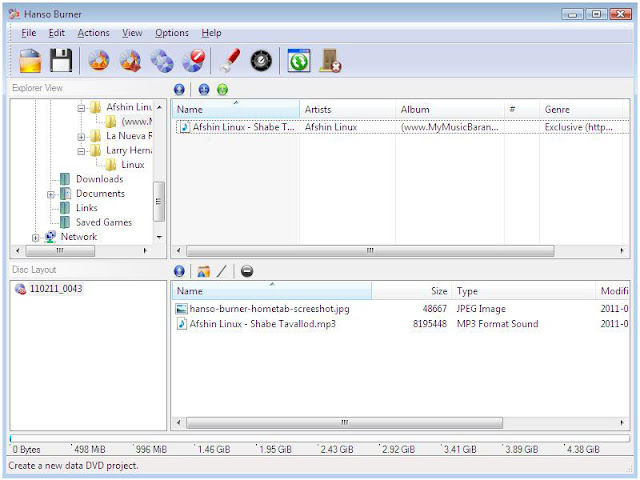Click the MP3 Format Sound type cell
The height and width of the screenshot is (480, 640).
(x=498, y=324)
